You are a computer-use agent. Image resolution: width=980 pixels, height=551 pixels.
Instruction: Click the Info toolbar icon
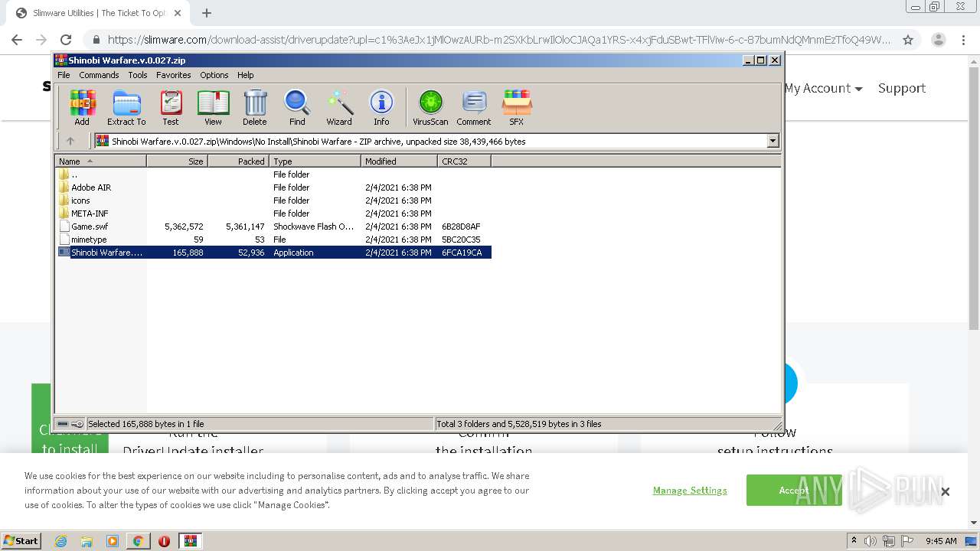pyautogui.click(x=381, y=107)
